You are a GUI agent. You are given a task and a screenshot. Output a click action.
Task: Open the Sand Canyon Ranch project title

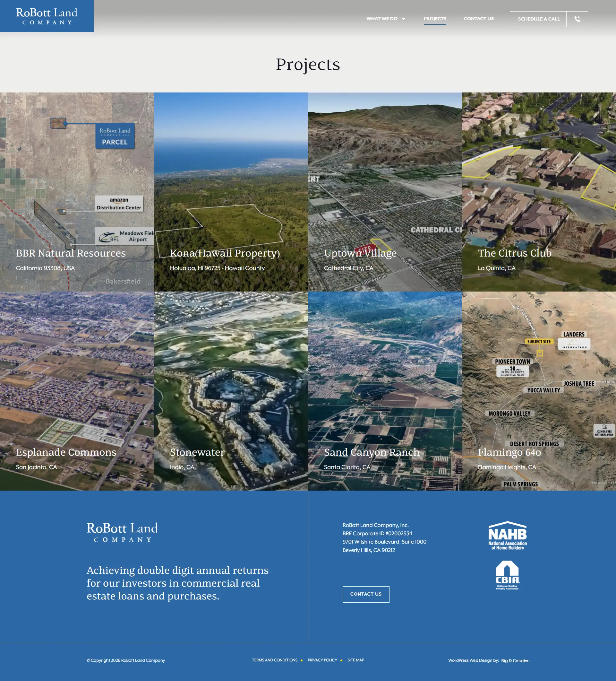(x=372, y=452)
